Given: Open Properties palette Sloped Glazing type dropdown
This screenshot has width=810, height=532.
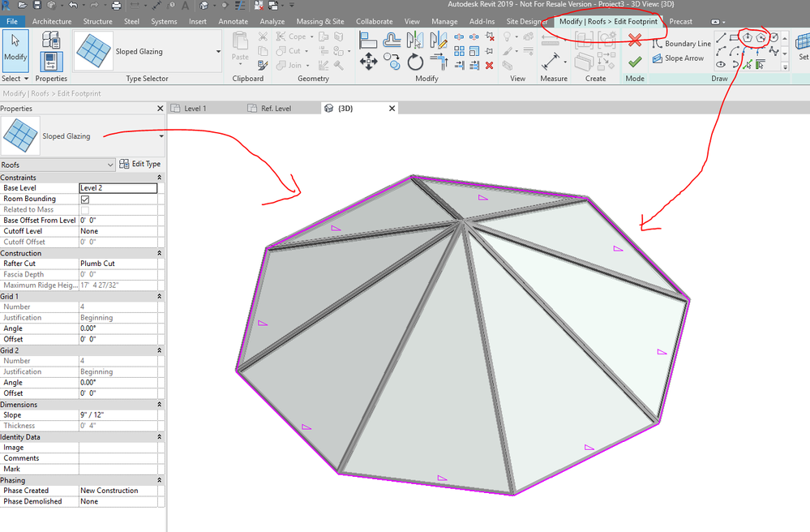Looking at the screenshot, I should tap(161, 136).
